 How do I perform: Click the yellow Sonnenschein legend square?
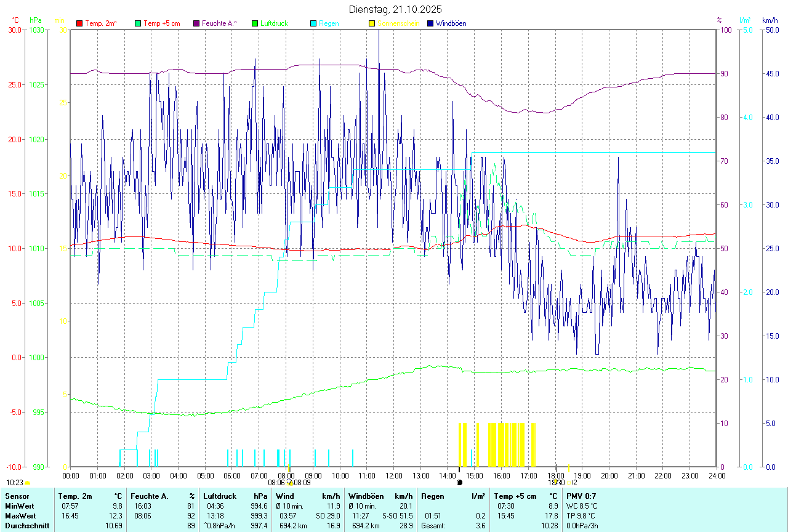point(372,23)
